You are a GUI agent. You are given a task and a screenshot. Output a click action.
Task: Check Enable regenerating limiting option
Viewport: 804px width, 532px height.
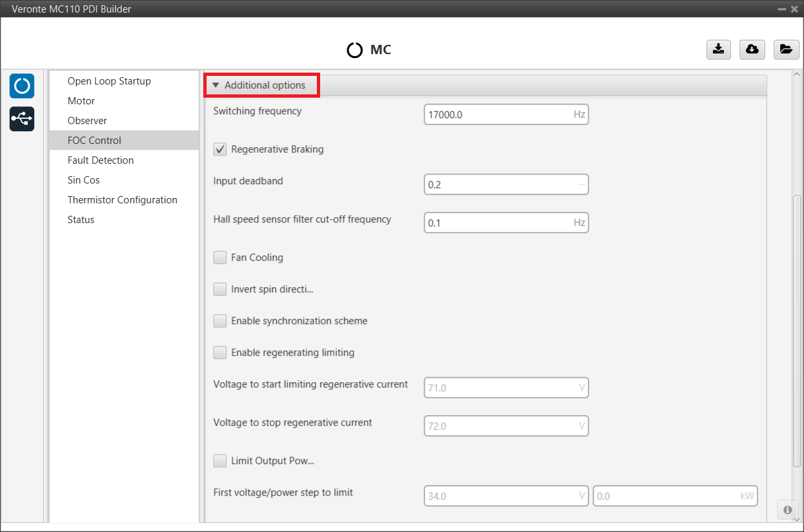220,352
